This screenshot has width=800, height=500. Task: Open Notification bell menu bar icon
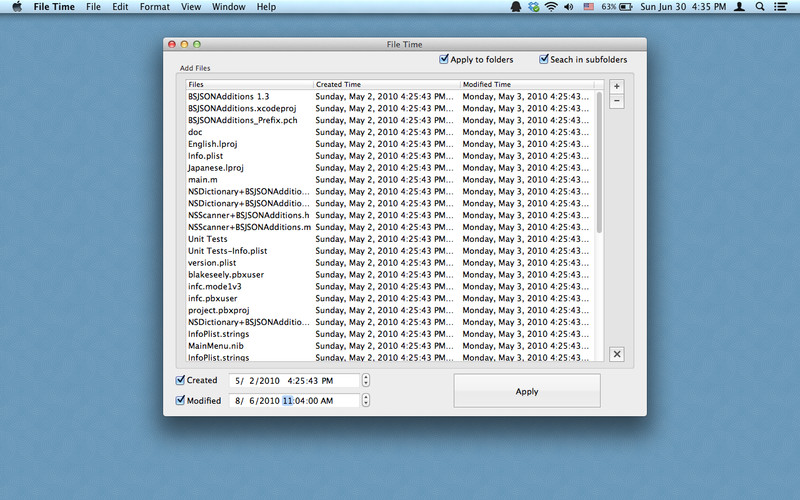click(516, 7)
